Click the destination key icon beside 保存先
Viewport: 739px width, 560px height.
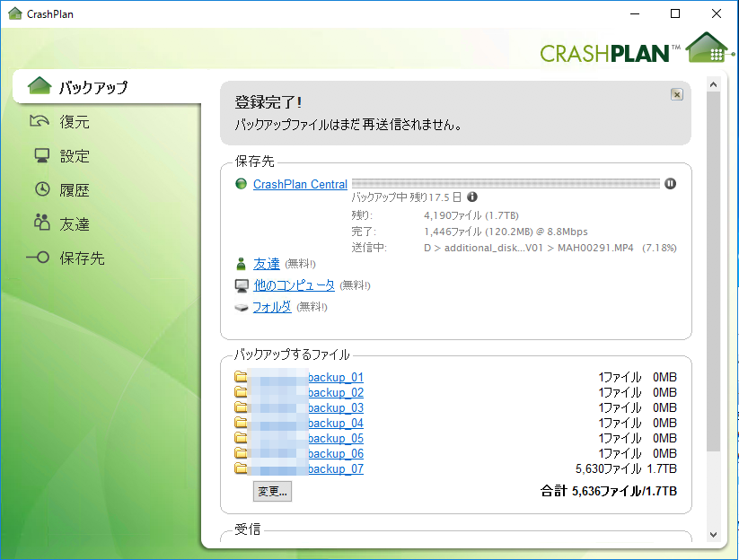tap(38, 258)
